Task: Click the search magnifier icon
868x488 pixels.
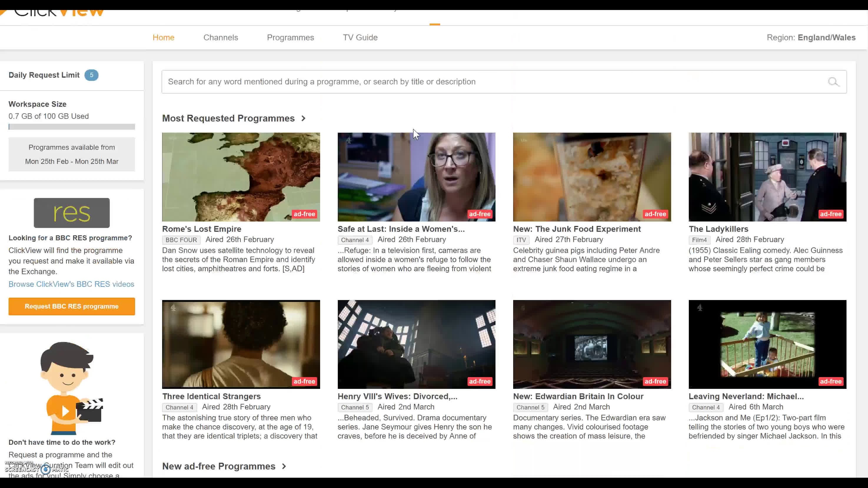Action: pos(833,82)
